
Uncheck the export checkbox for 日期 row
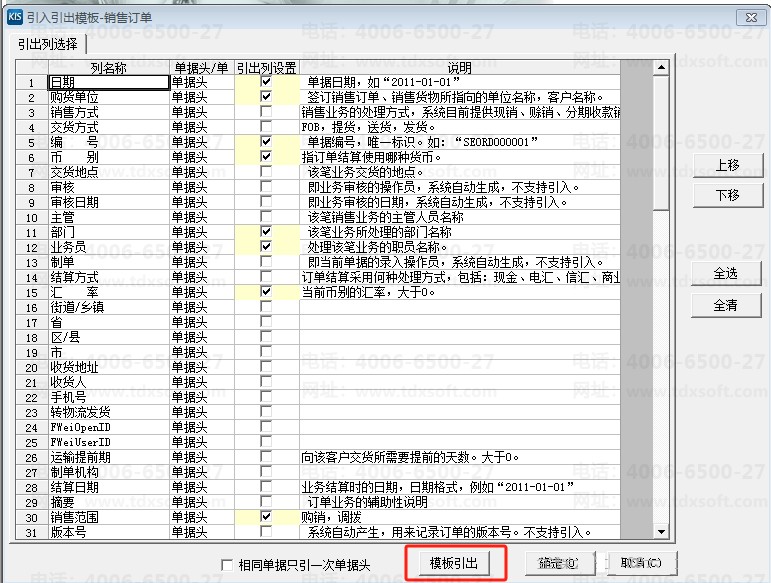tap(266, 82)
